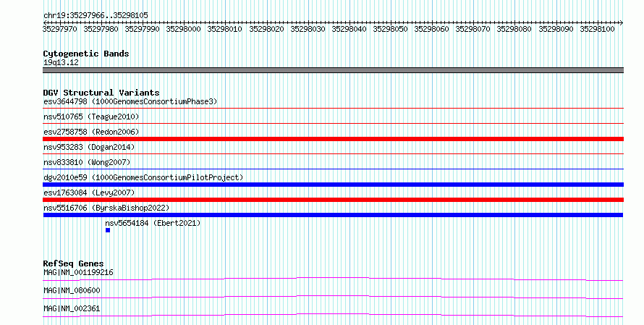Select the MAG|NM_080600 transcript label
This screenshot has height=325, width=644.
[72, 290]
